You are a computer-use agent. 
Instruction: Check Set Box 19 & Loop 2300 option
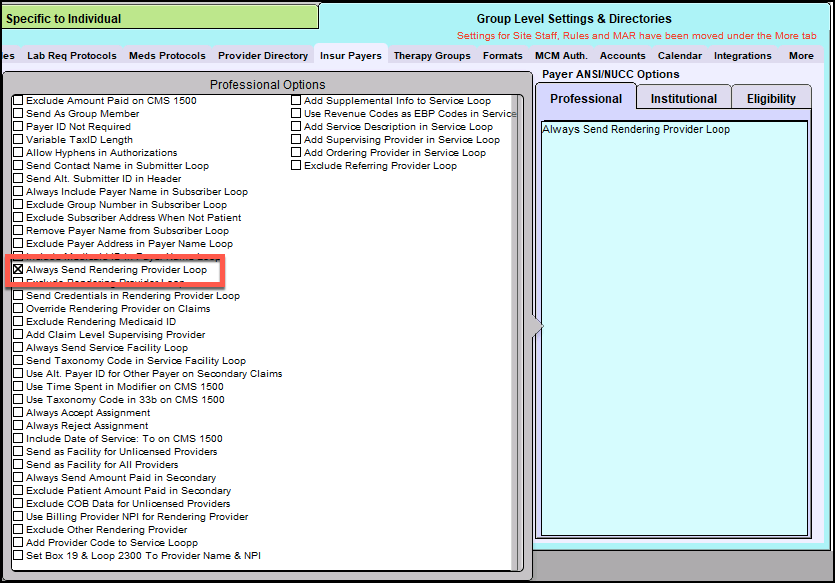(x=18, y=555)
